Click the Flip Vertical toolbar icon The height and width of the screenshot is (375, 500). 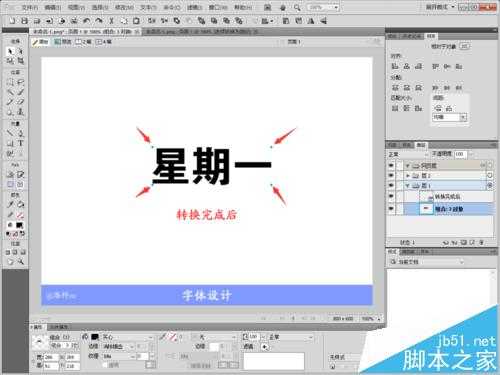(x=323, y=21)
